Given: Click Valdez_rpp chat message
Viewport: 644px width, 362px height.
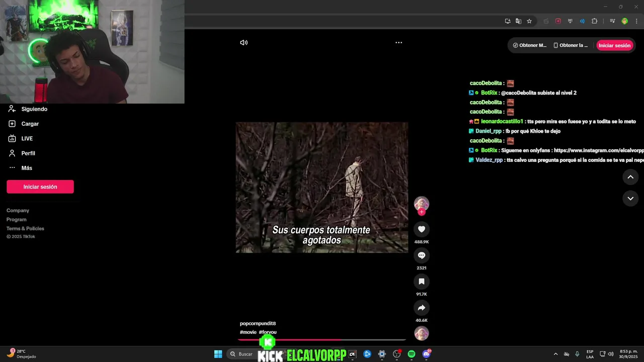Looking at the screenshot, I should point(556,160).
